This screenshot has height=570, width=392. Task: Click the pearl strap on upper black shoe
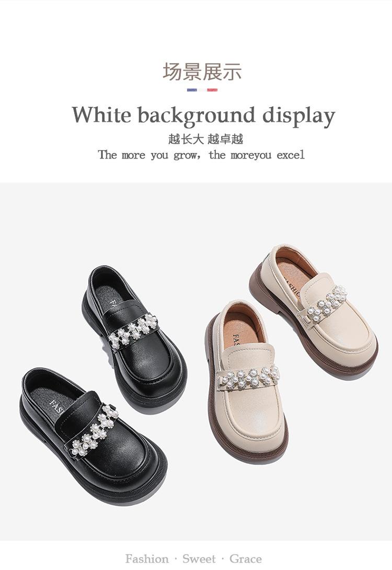(133, 332)
